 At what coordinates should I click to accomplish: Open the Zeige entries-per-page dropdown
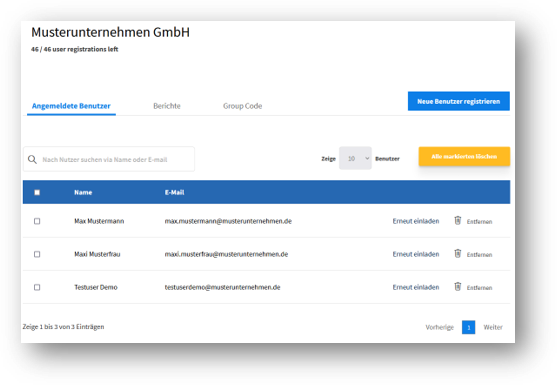click(x=355, y=158)
